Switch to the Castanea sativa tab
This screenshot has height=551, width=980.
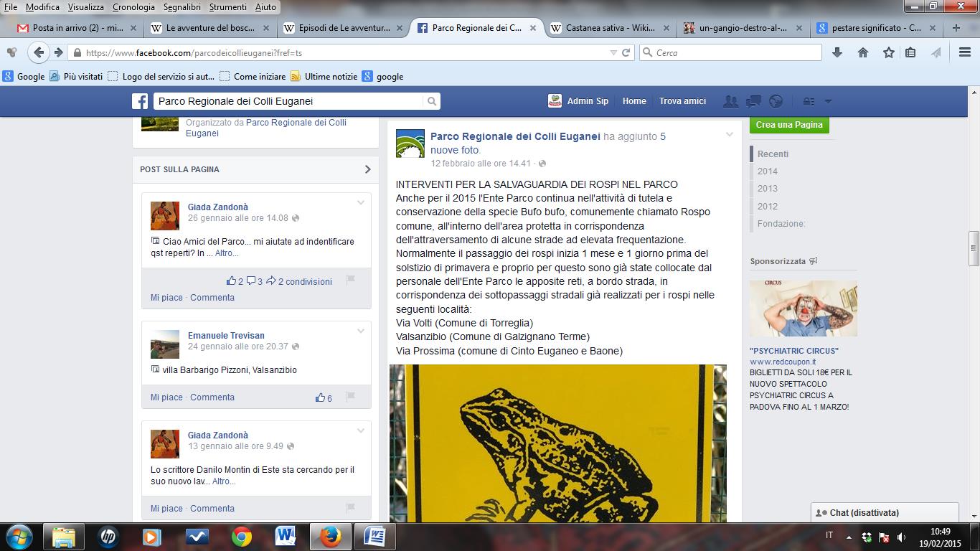[609, 28]
